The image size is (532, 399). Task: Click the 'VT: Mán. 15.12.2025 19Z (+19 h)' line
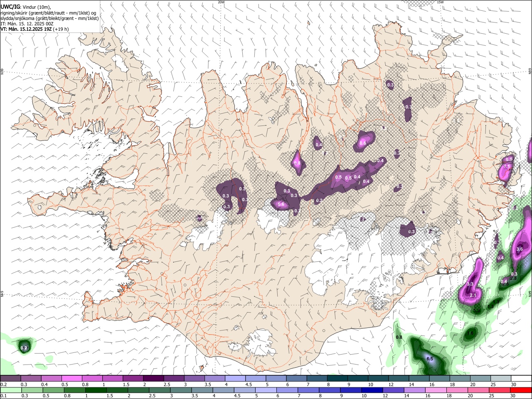(x=34, y=29)
